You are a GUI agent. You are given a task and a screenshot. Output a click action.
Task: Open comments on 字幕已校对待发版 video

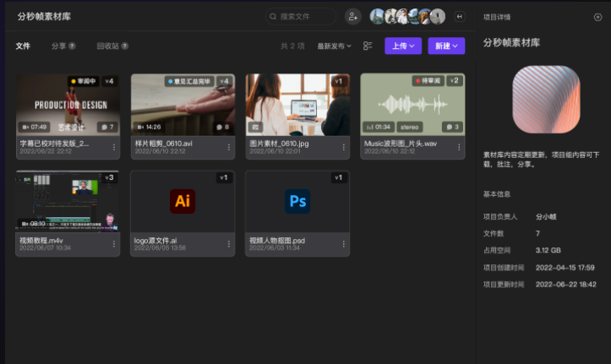[107, 128]
